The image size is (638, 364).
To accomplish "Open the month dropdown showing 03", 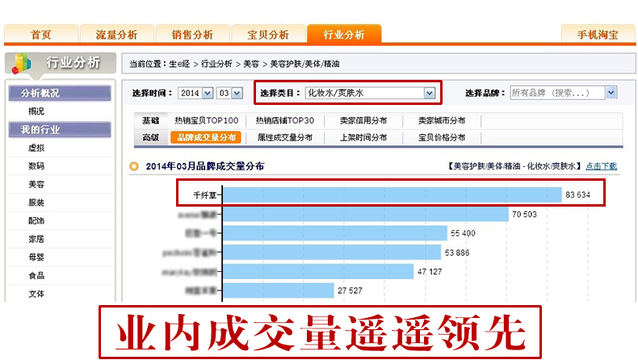I will coord(229,93).
